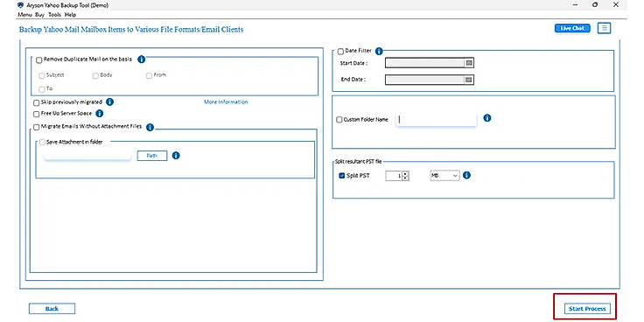Click info icon for Migrate Emails Without Attachment
The height and width of the screenshot is (322, 644).
click(x=150, y=128)
